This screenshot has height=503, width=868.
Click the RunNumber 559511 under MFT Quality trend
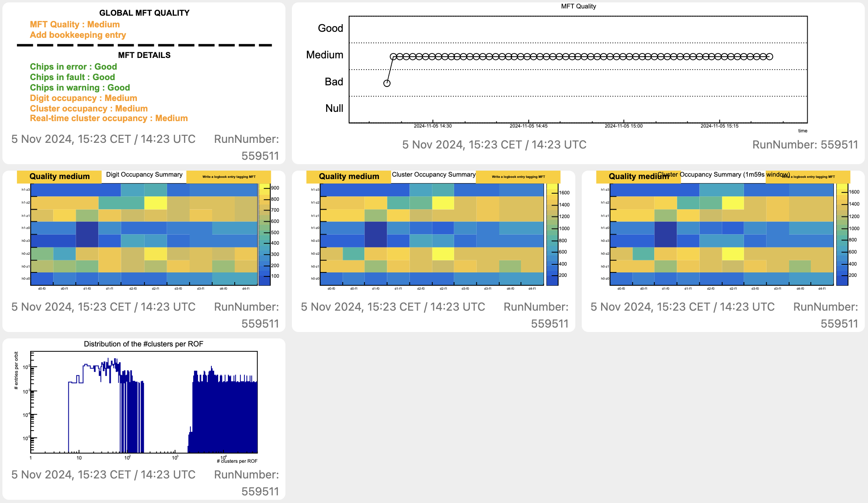(x=805, y=145)
